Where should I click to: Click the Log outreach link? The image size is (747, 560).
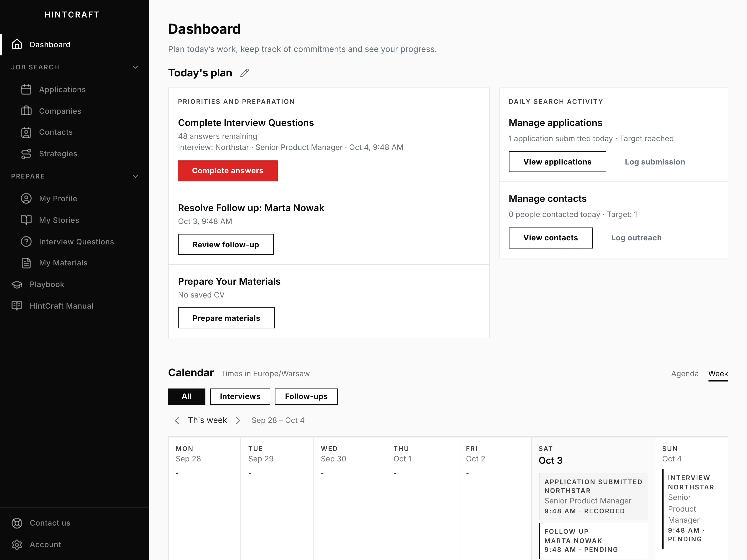coord(636,238)
